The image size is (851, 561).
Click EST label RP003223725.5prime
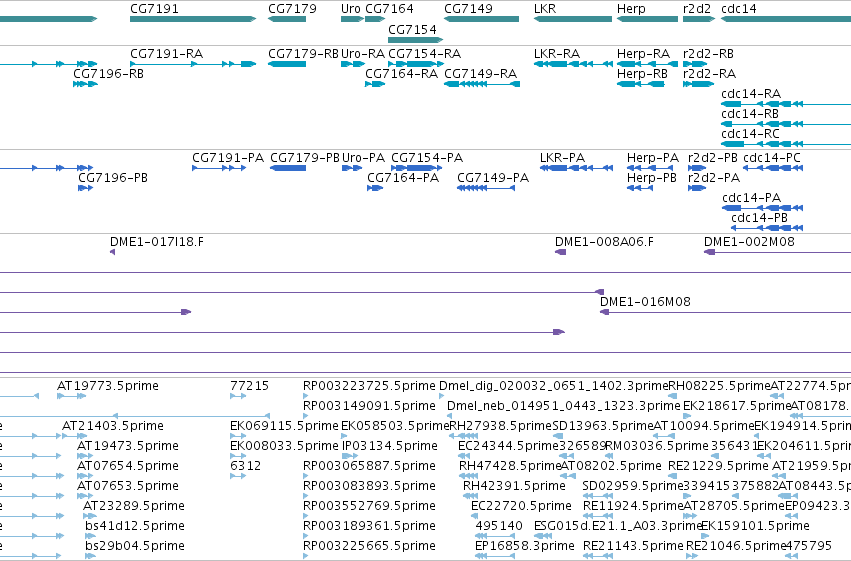tap(369, 386)
